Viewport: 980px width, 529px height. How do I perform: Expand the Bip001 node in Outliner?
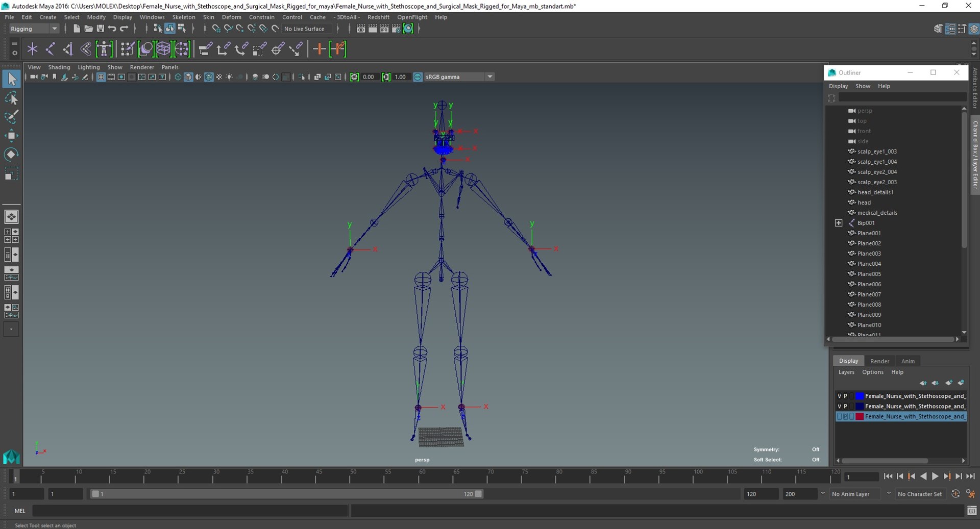838,223
